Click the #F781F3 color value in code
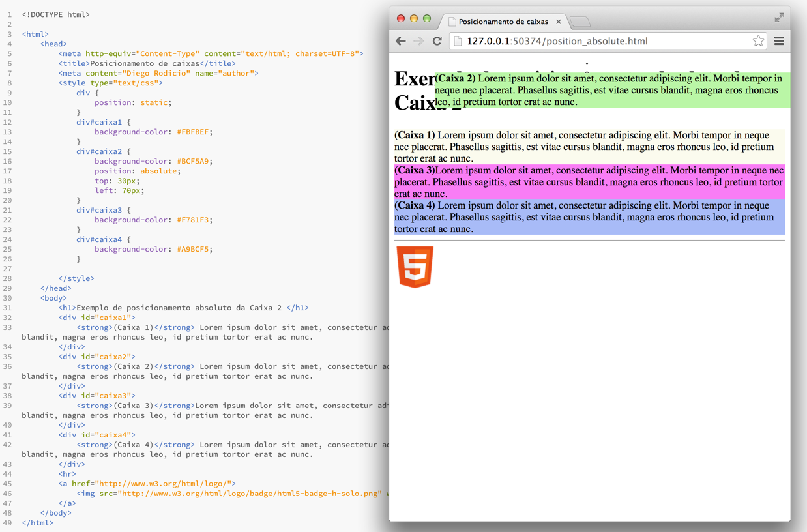The width and height of the screenshot is (807, 532). (x=193, y=220)
